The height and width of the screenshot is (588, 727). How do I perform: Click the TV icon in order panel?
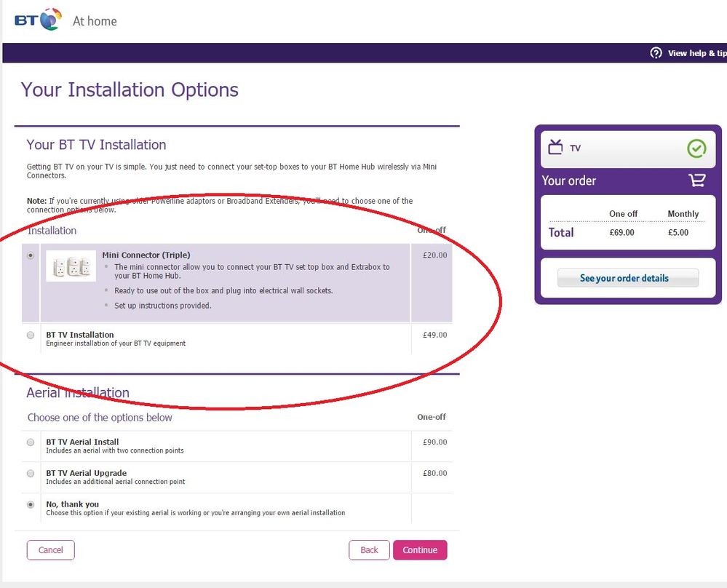click(555, 147)
